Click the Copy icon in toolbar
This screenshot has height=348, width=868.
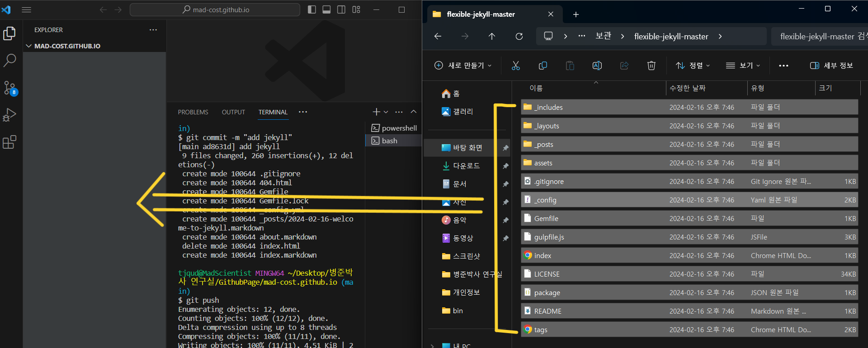[x=542, y=66]
